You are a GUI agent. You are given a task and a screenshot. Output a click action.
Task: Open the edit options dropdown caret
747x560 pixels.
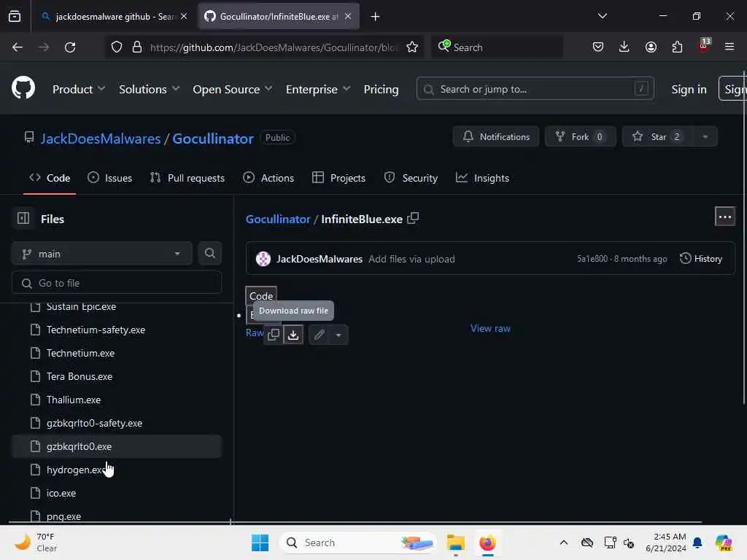[338, 335]
